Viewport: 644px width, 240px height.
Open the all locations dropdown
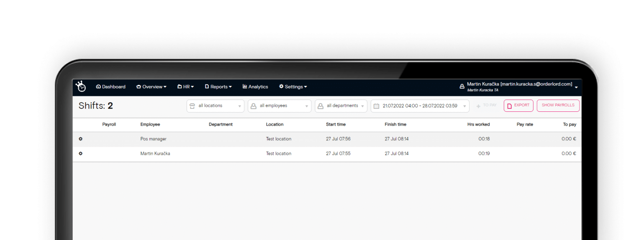[x=216, y=106]
